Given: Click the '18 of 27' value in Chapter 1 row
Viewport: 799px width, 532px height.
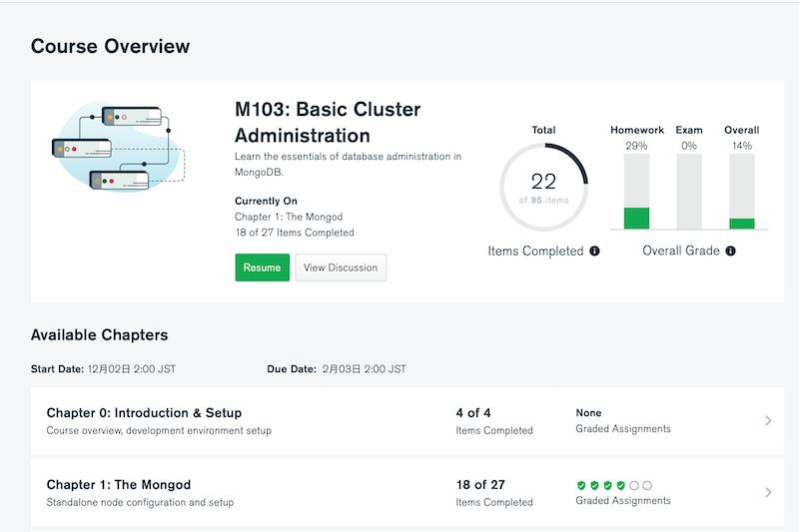Looking at the screenshot, I should 480,485.
